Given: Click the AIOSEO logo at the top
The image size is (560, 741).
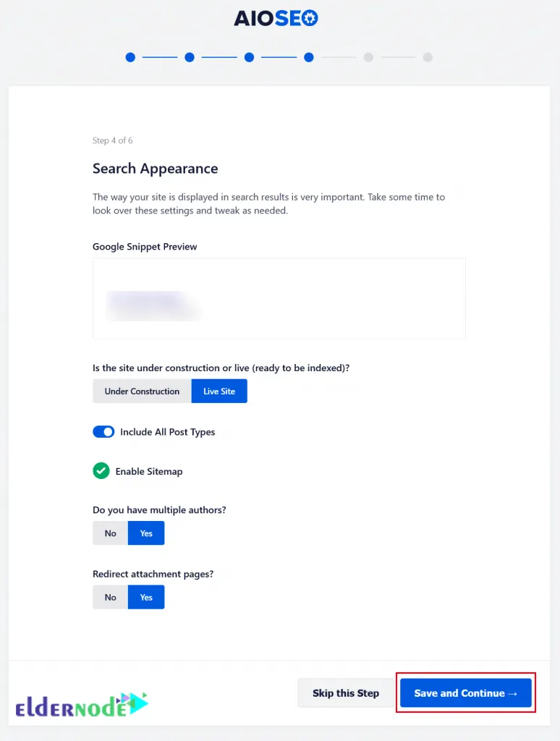Looking at the screenshot, I should tap(276, 19).
